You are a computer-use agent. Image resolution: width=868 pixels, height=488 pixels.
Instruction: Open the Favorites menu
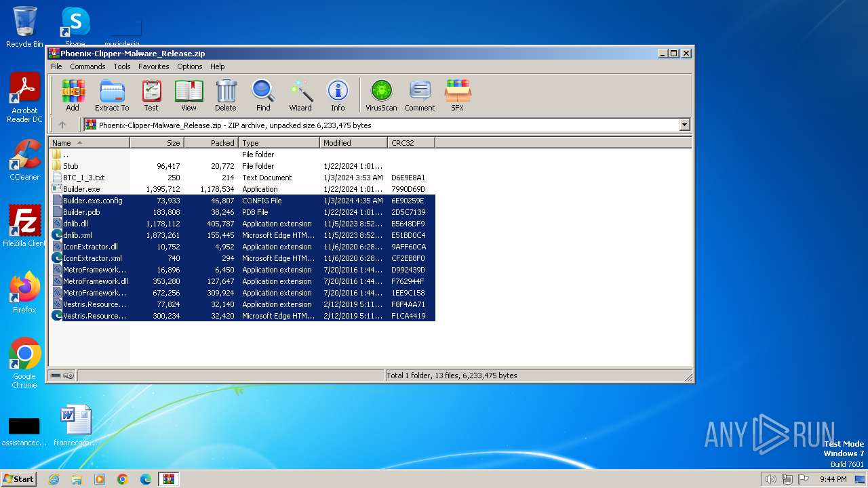pos(154,66)
